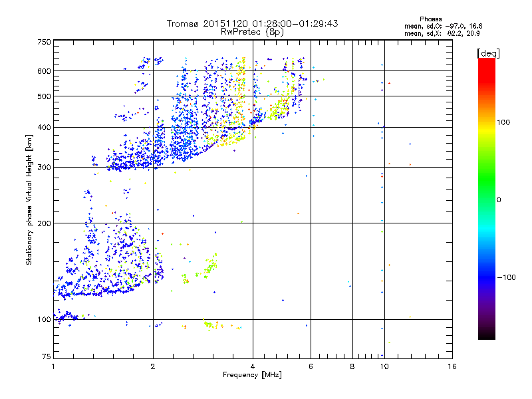This screenshot has width=532, height=399.
Task: Click the y-axis tick label '75'
Action: point(47,356)
